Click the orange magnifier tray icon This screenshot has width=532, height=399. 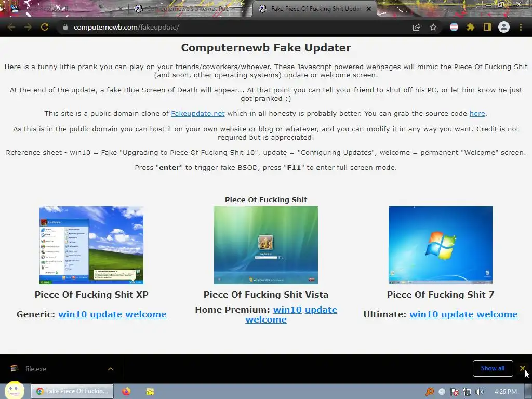pyautogui.click(x=430, y=392)
